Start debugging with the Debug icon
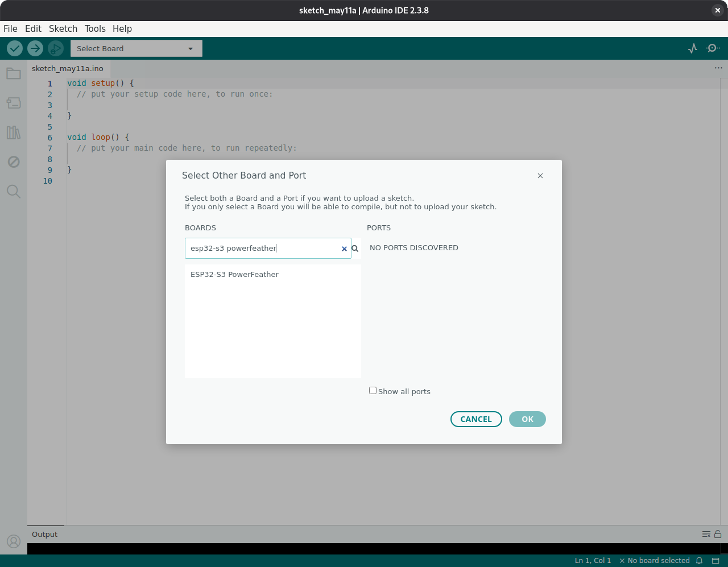The width and height of the screenshot is (728, 567). (56, 48)
